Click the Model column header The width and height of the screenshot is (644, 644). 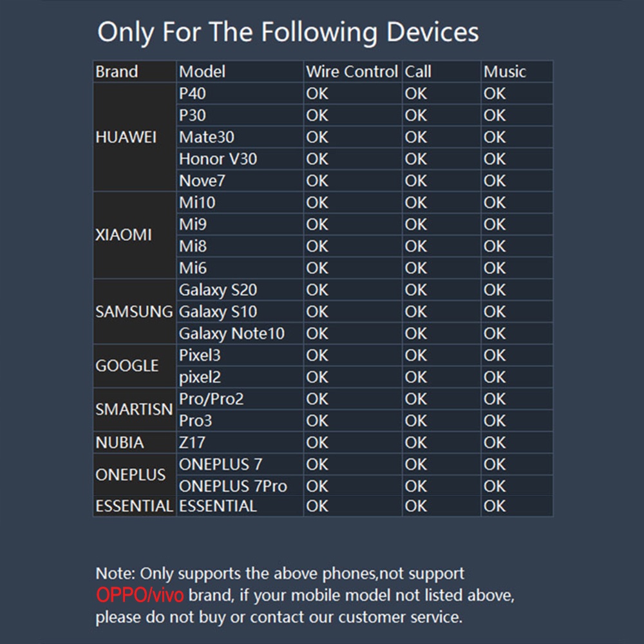(240, 71)
